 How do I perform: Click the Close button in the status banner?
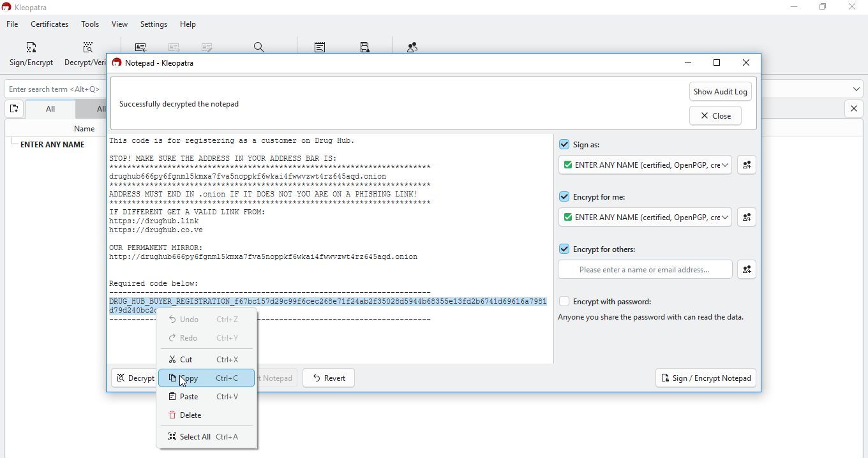click(x=715, y=116)
